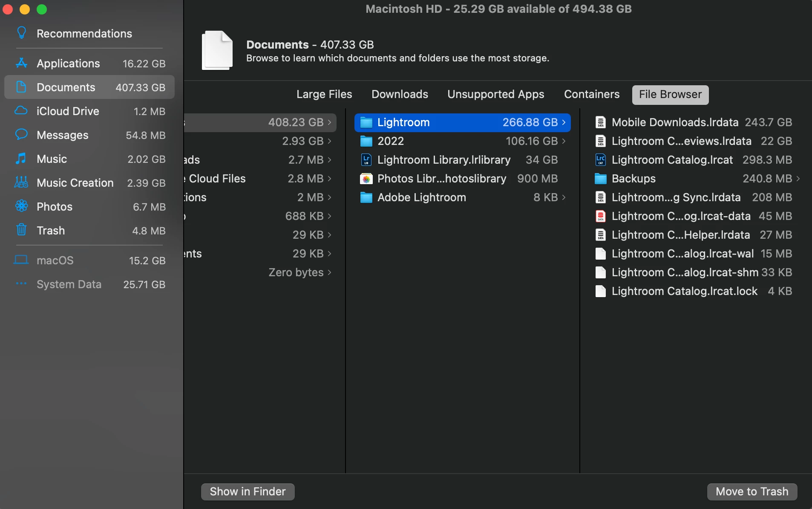Click the Music note icon

[21, 159]
